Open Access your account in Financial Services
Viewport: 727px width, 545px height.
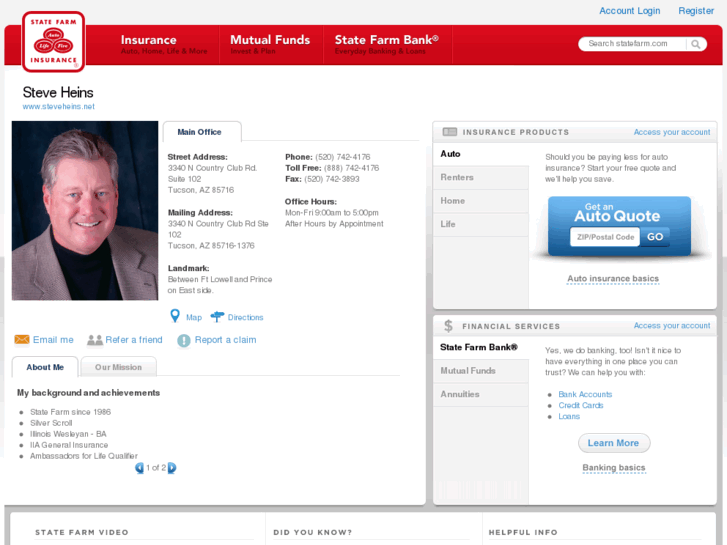672,326
